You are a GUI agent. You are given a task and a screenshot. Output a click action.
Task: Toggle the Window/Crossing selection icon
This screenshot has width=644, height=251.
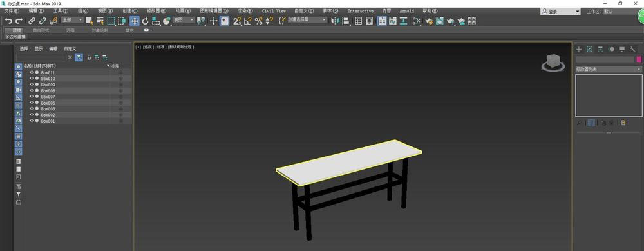[x=122, y=21]
